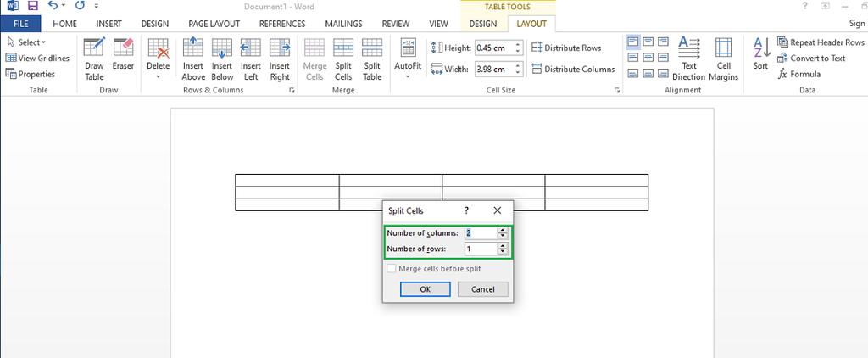Screen dimensions: 868x358
Task: Select the Draw Table tool
Action: (94, 59)
